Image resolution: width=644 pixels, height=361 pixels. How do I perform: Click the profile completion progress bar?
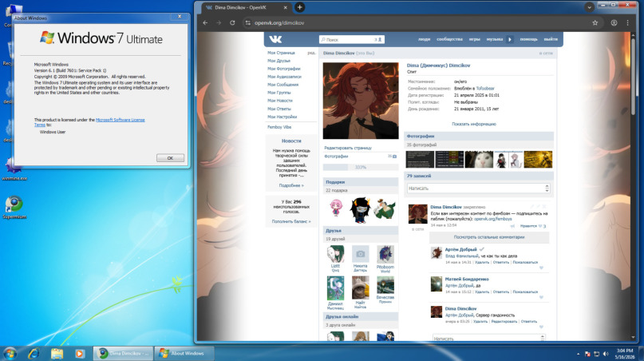360,168
